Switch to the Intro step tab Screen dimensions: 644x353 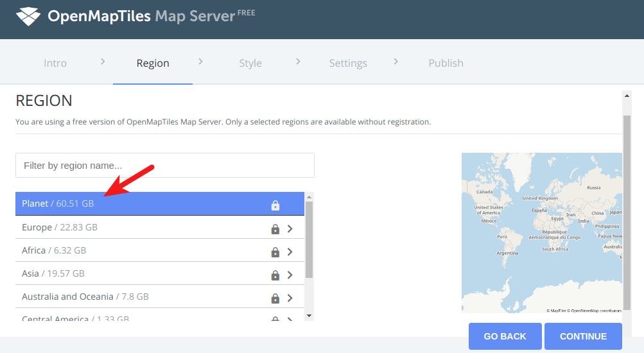55,63
